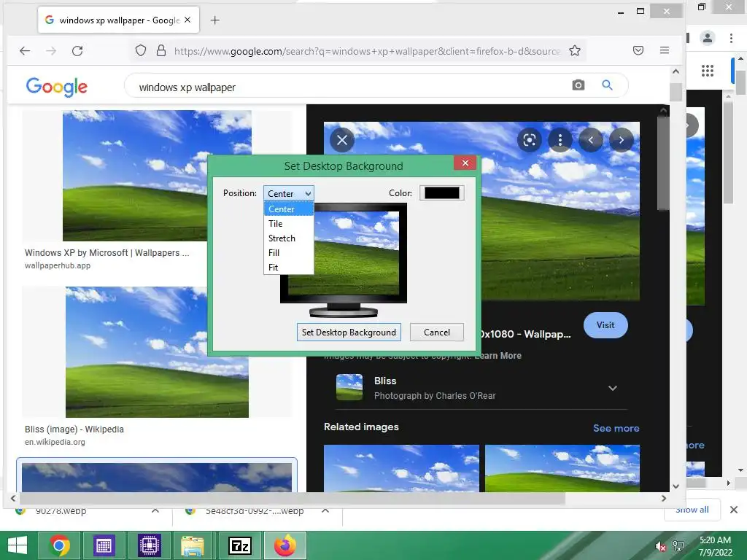Go to next image in preview
Screen dimensions: 747x560
622,140
